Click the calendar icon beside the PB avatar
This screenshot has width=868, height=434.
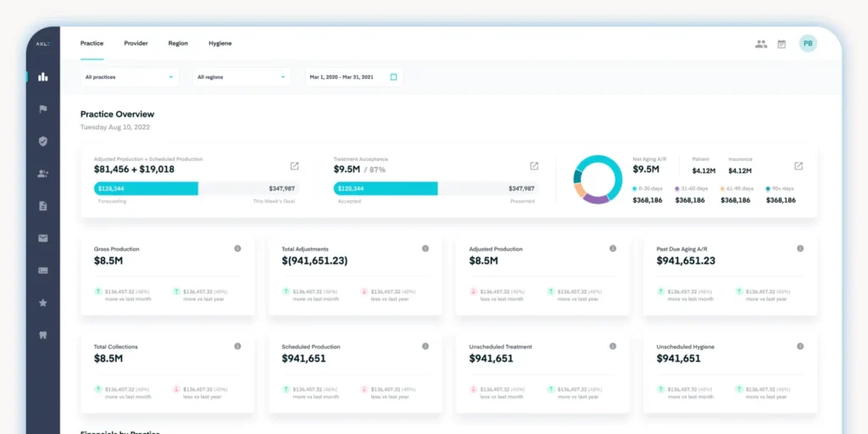[x=782, y=43]
